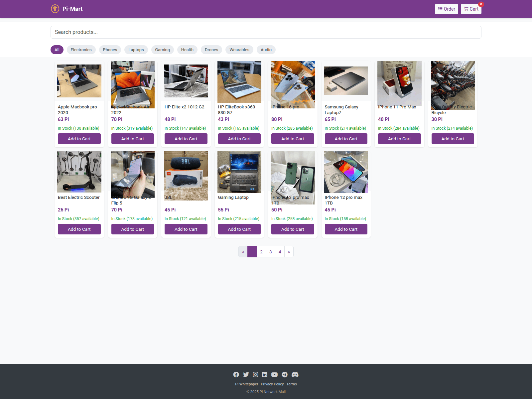Image resolution: width=532 pixels, height=399 pixels.
Task: Filter by Electronics category
Action: pos(81,50)
